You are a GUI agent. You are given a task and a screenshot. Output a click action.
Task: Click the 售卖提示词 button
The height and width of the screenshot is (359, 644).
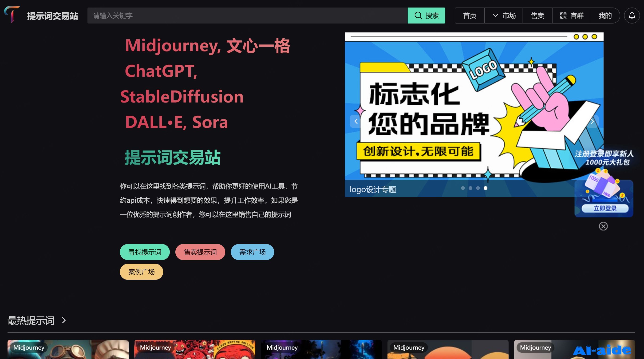point(200,252)
